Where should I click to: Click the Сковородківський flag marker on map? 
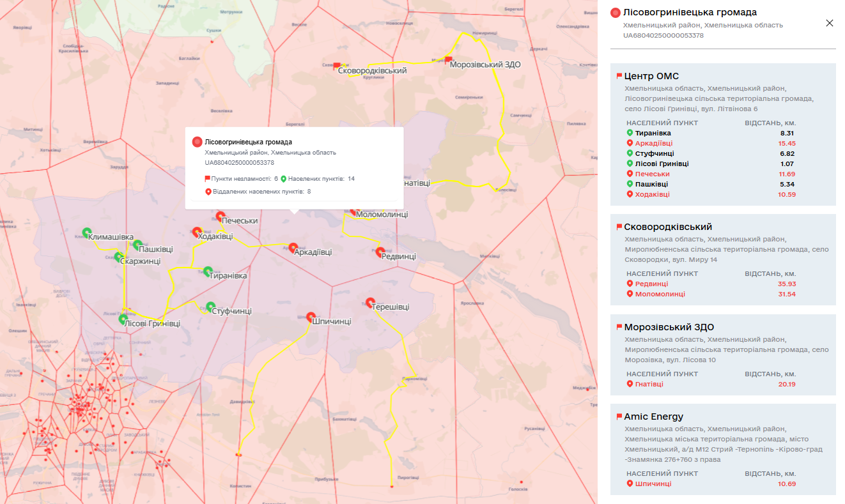337,66
